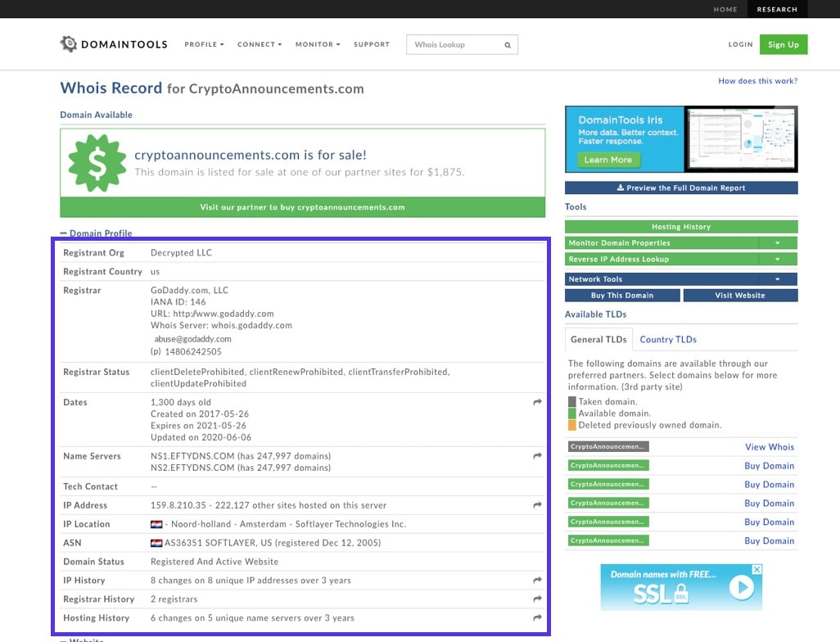Click the share arrow in IP History row
Screen dimensions: 840x642
point(537,581)
